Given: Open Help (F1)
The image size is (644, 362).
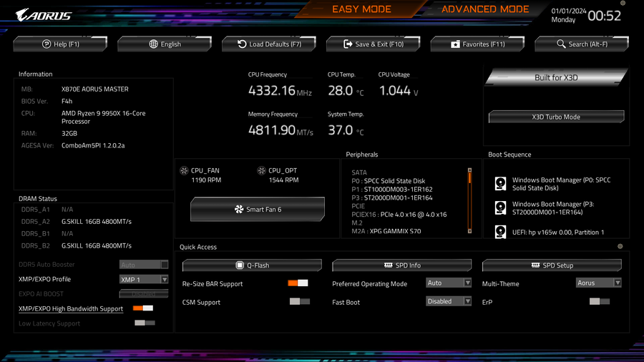Looking at the screenshot, I should coord(60,44).
